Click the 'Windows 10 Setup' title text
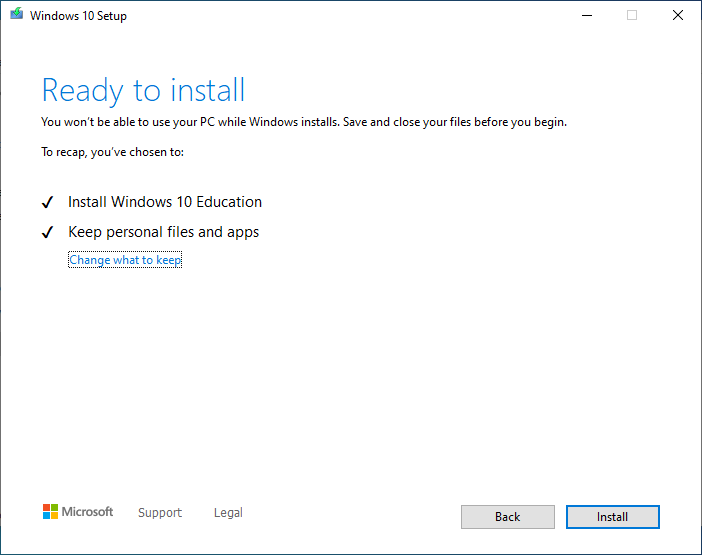This screenshot has width=702, height=555. 78,16
